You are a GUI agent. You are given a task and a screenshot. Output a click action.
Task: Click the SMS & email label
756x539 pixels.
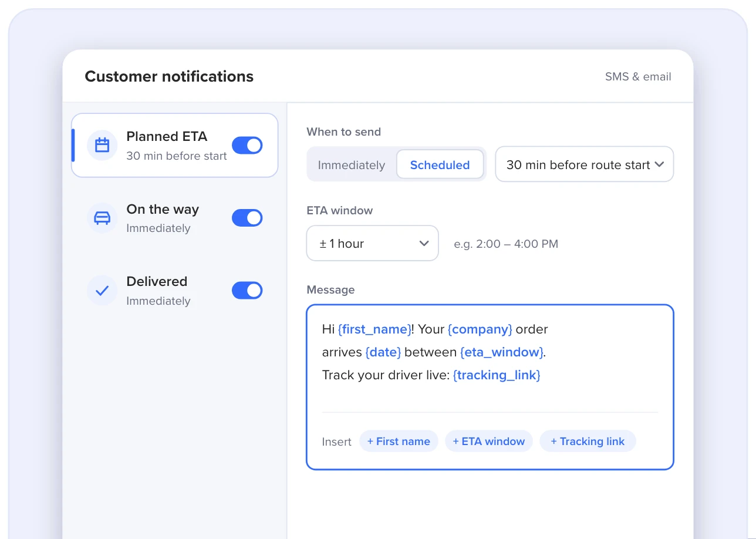638,77
